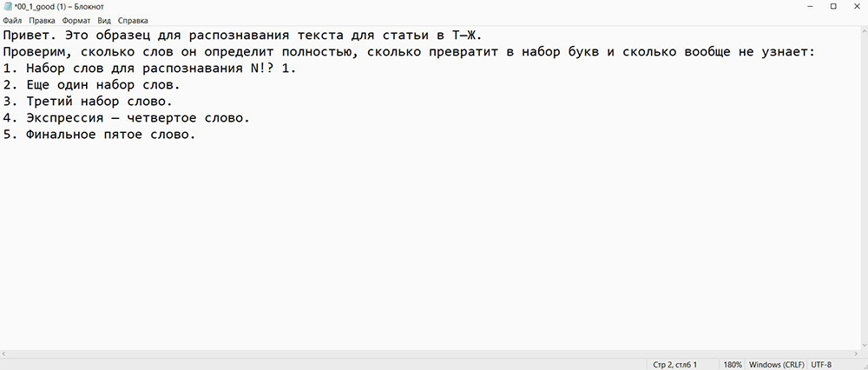Click the left arrow of the horizontal scrollbar
This screenshot has width=868, height=370.
[3, 353]
